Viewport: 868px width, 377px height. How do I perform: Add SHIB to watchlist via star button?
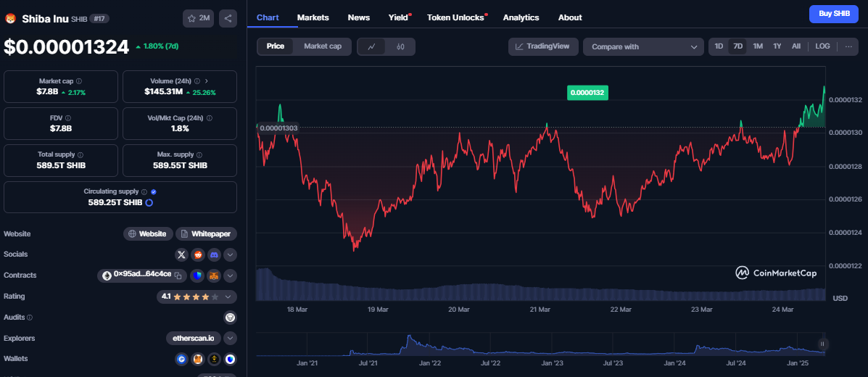pos(198,18)
